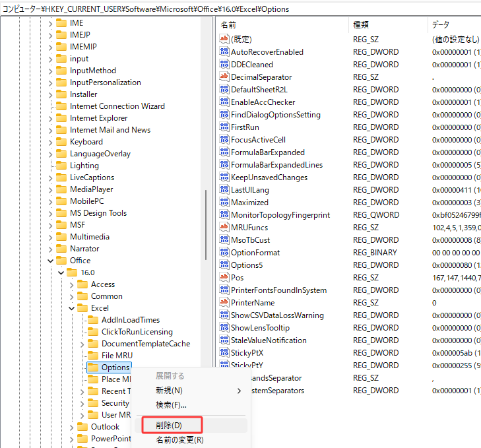Click the DecimalSeparator string value icon
Image resolution: width=481 pixels, height=448 pixels.
224,77
